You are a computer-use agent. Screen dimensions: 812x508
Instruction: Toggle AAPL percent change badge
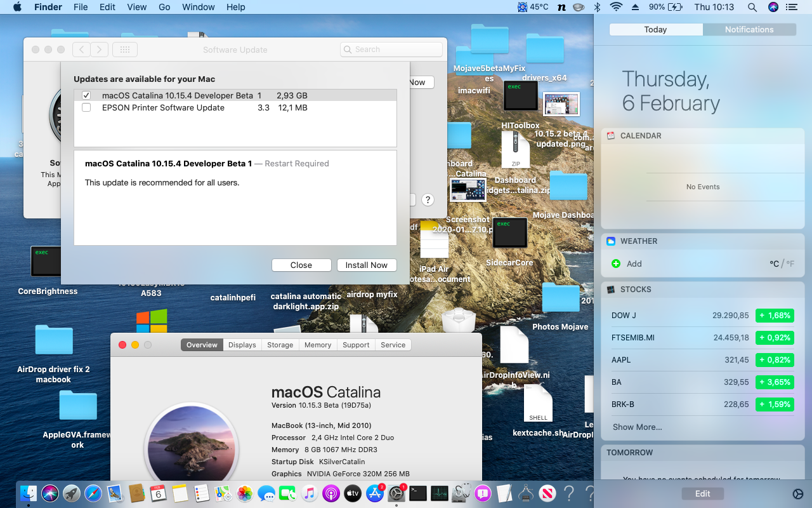click(775, 360)
